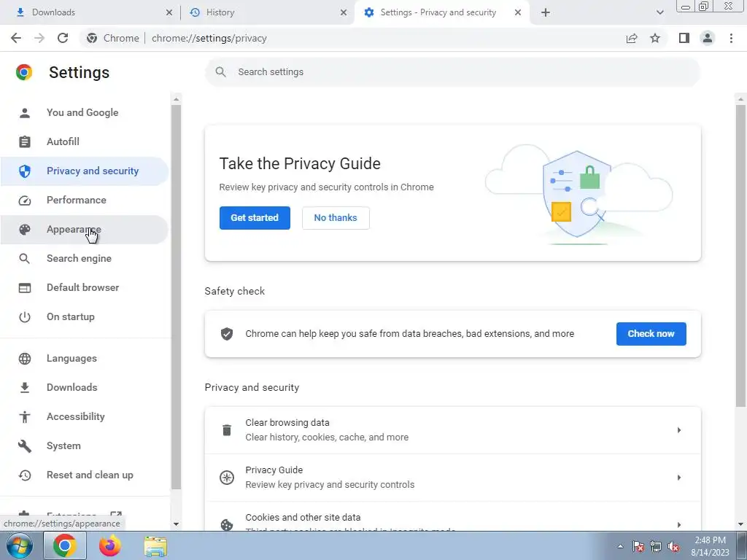Expand Cookies and other site data arrow
Viewport: 747px width, 560px height.
(x=679, y=525)
